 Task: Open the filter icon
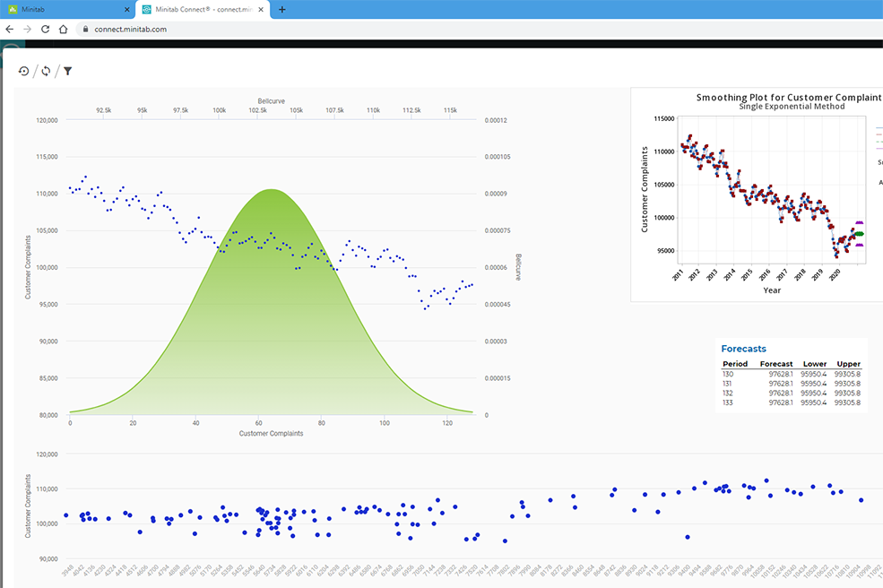click(x=67, y=70)
